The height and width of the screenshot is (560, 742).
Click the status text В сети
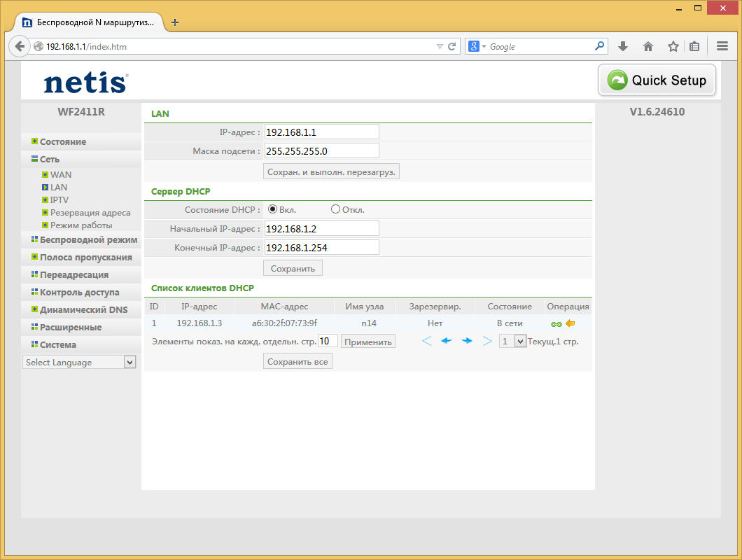point(510,323)
